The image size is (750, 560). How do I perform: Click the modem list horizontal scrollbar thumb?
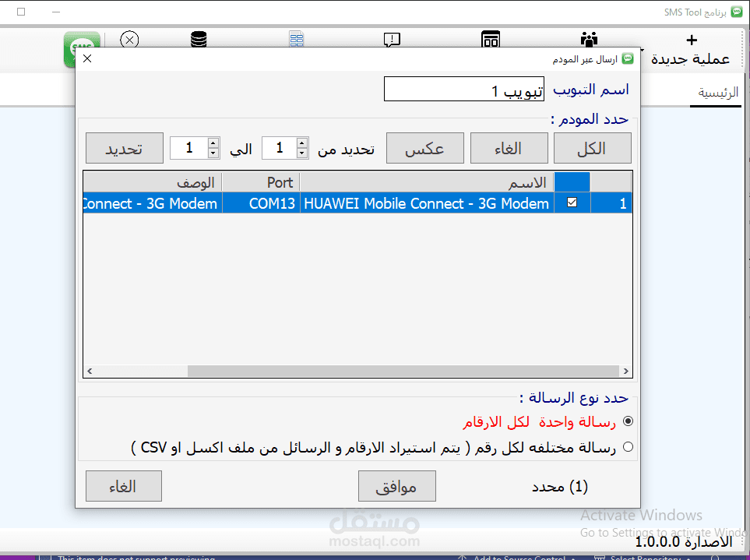[x=403, y=371]
